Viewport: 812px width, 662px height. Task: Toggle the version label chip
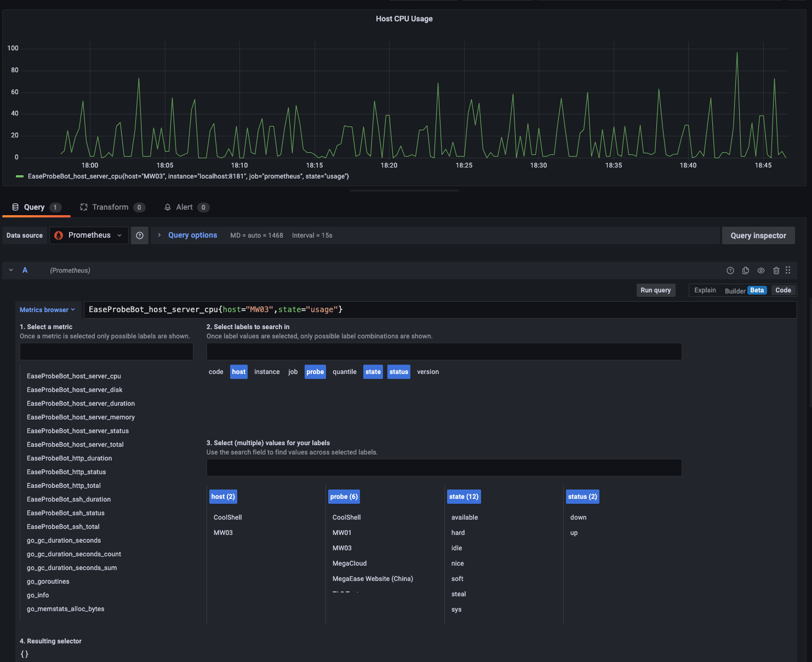point(428,372)
